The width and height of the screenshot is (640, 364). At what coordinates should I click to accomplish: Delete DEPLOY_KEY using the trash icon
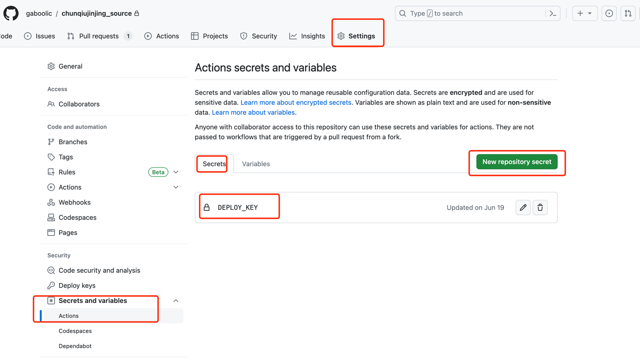540,208
